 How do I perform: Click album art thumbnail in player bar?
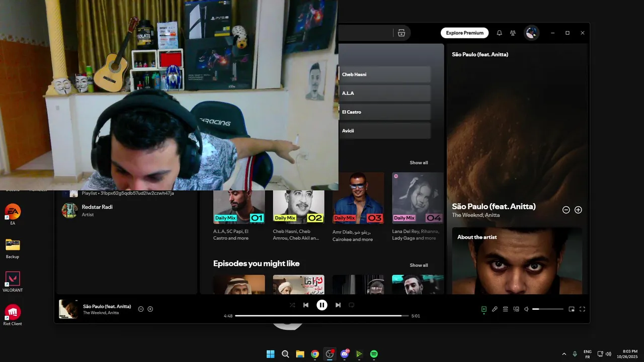68,309
